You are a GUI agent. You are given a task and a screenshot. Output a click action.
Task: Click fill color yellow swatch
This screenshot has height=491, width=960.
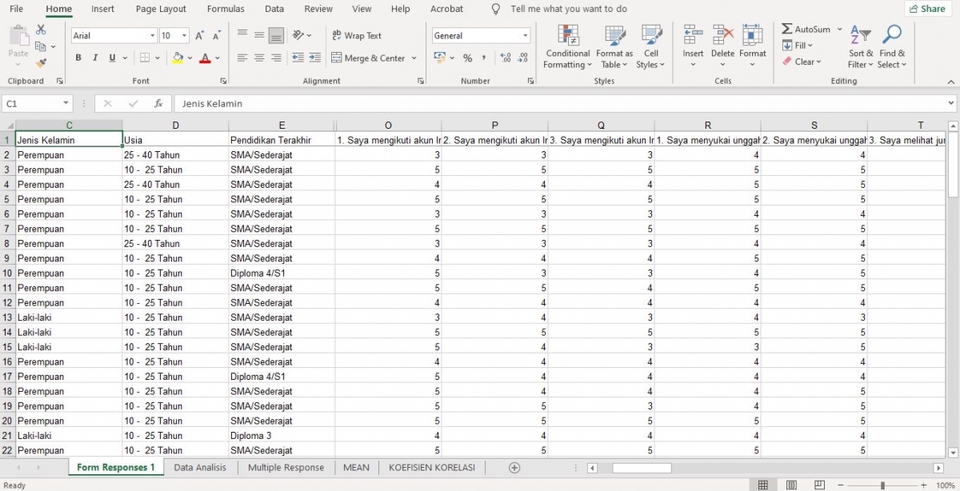coord(178,58)
